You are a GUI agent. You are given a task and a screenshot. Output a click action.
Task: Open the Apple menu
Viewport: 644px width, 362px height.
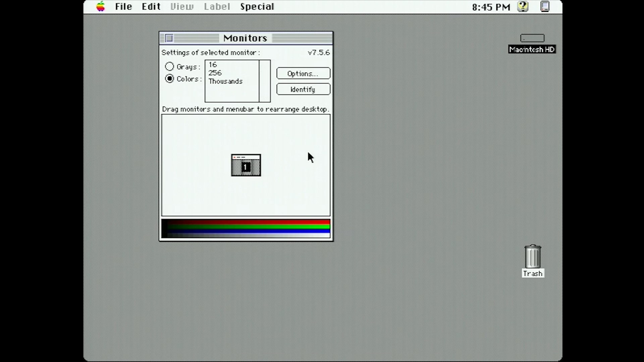click(101, 6)
